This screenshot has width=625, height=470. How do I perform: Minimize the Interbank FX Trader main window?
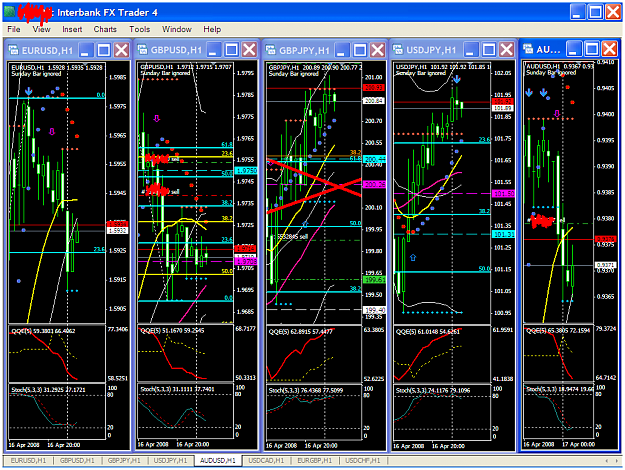point(578,12)
